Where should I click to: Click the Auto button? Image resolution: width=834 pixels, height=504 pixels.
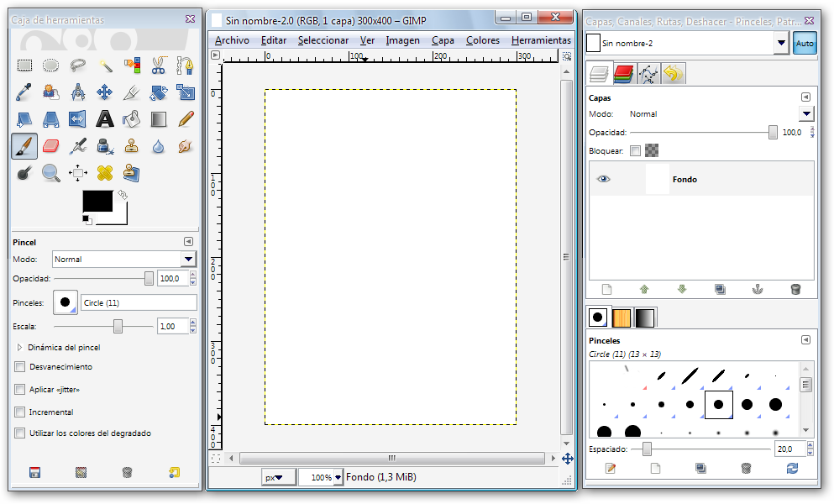coord(805,43)
